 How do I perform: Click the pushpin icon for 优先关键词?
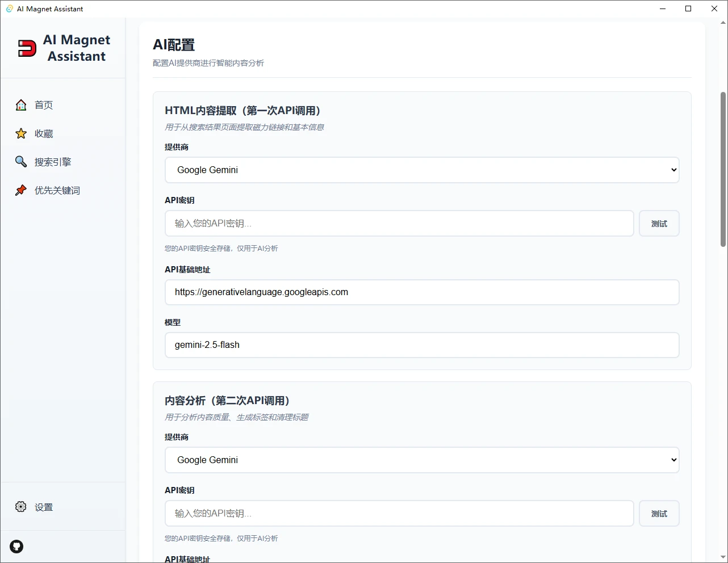(x=21, y=190)
